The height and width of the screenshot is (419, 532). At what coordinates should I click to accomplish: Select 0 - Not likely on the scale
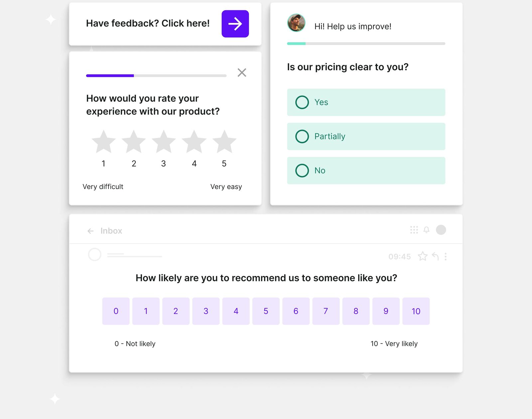(116, 311)
